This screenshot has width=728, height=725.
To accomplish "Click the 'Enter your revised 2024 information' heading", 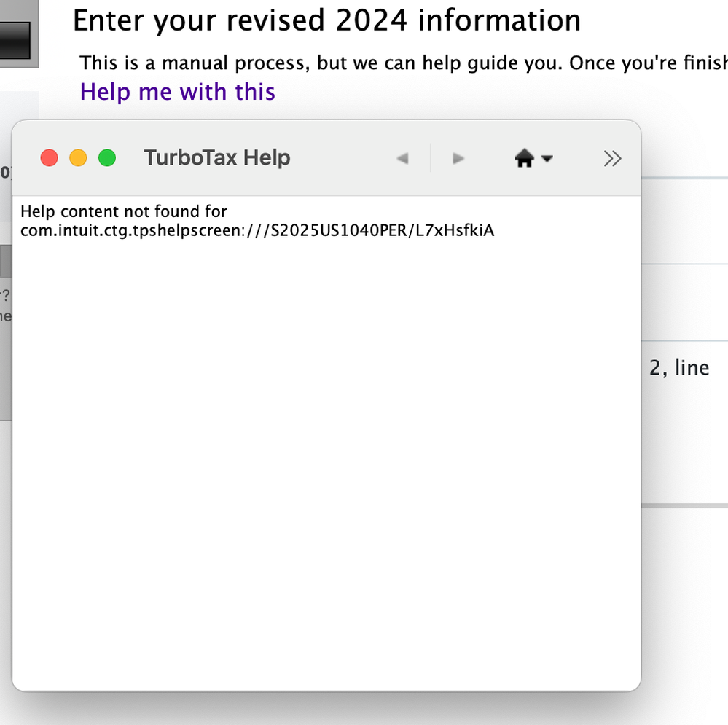I will click(x=326, y=20).
